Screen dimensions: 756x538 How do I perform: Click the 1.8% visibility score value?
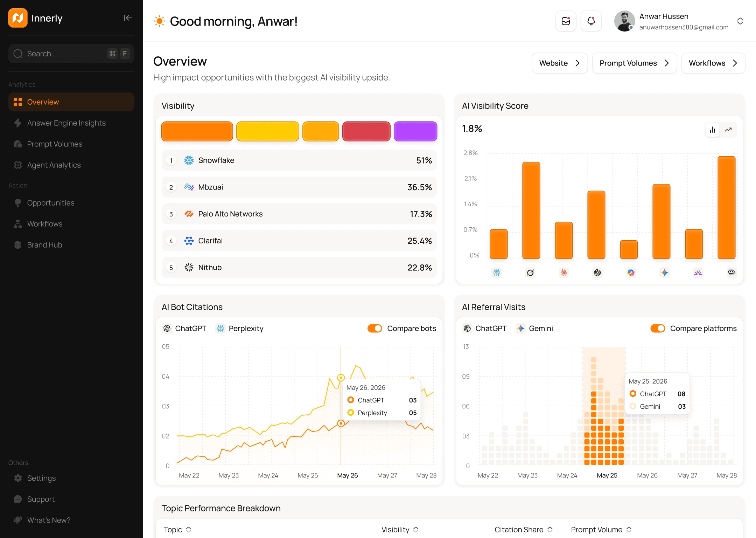(x=472, y=129)
